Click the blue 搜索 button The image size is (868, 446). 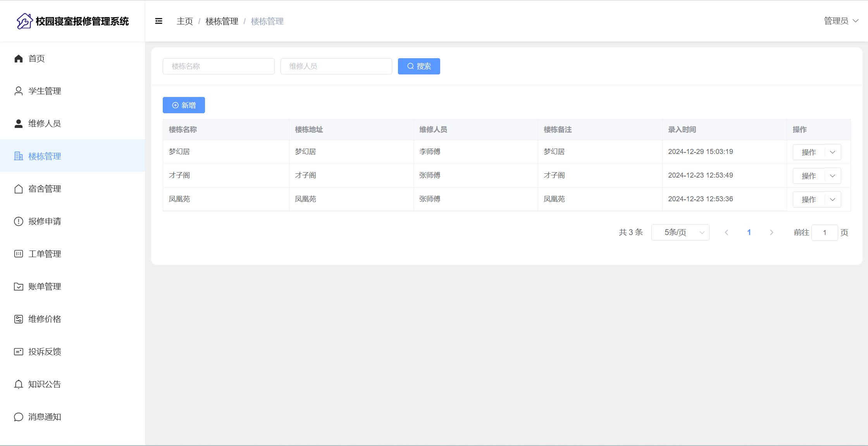[419, 66]
